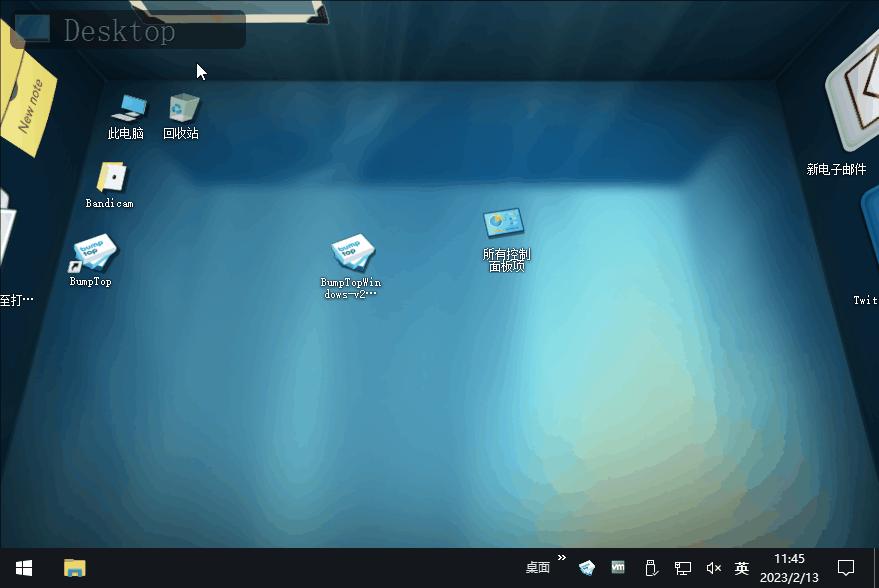The height and width of the screenshot is (588, 879).
Task: Open the 所有控制面板项 control panel item
Action: click(503, 222)
